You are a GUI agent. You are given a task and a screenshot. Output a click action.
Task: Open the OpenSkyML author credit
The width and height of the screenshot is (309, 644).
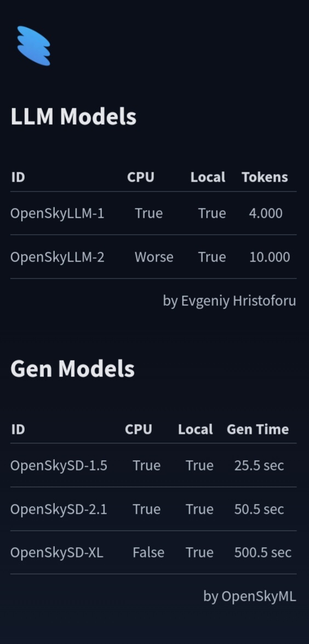coord(249,596)
